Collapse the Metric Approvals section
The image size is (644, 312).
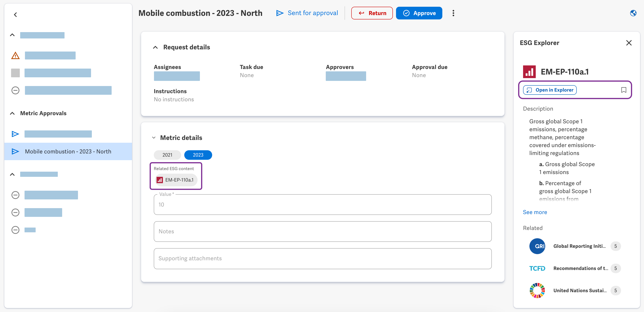click(12, 113)
